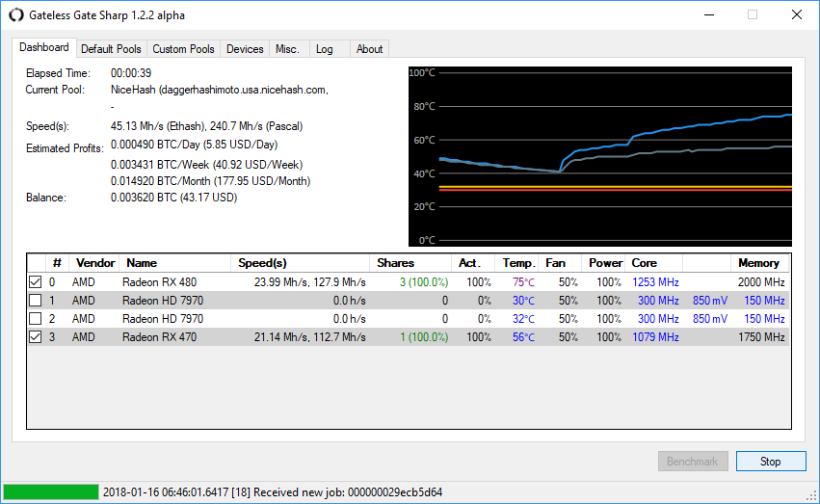The image size is (820, 504).
Task: Open the Custom Pools tab
Action: click(183, 49)
